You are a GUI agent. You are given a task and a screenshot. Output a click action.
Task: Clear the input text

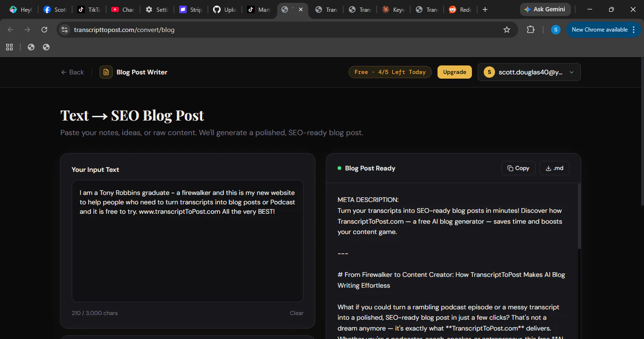coord(297,313)
